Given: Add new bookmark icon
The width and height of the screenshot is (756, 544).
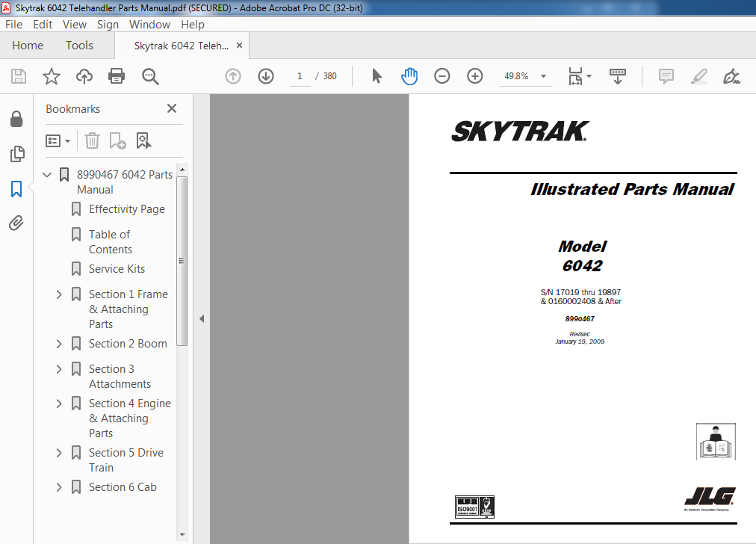Looking at the screenshot, I should (x=117, y=140).
